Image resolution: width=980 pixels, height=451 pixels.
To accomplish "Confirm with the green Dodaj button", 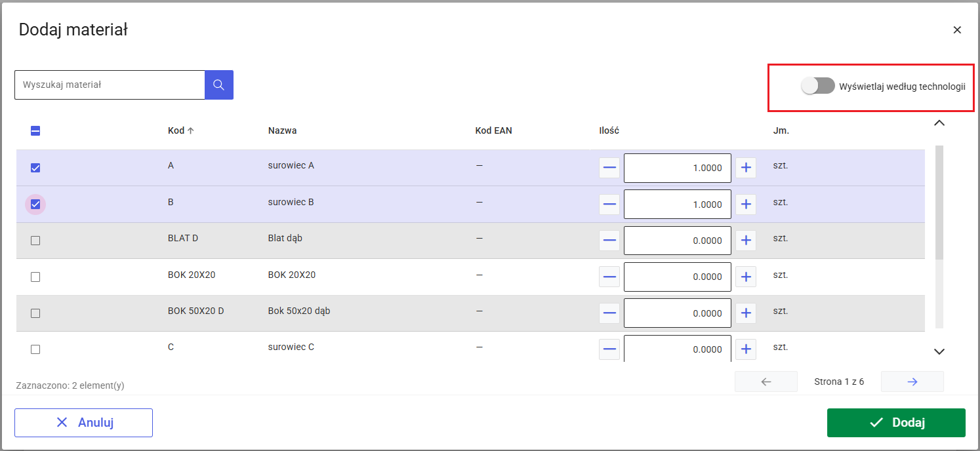I will pos(896,423).
